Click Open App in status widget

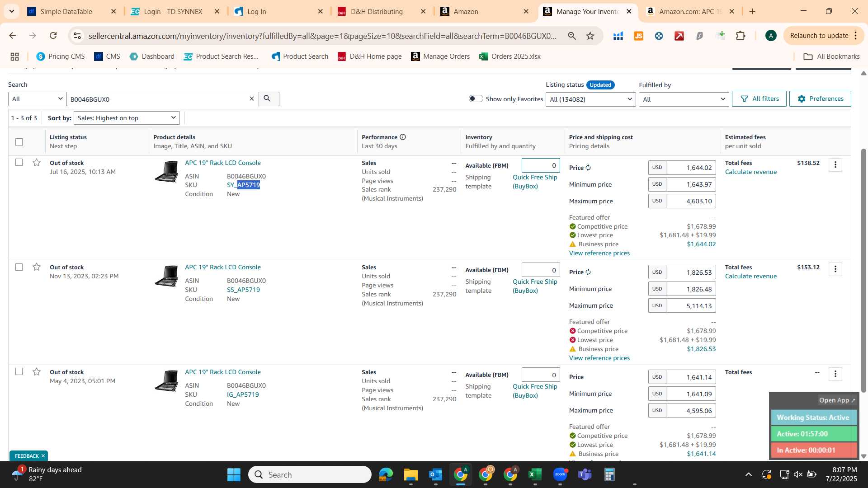tap(837, 400)
